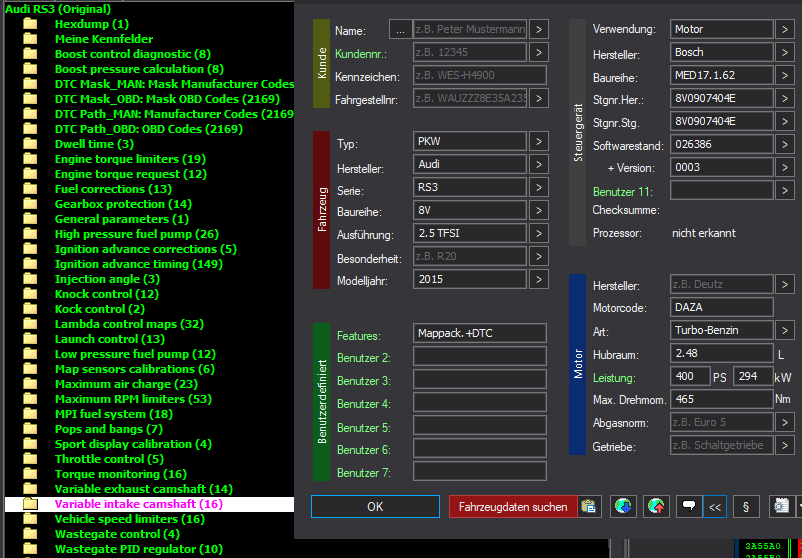Open the arrow dropdown beside Fahrgestellnr. field
802x558 pixels.
point(539,98)
